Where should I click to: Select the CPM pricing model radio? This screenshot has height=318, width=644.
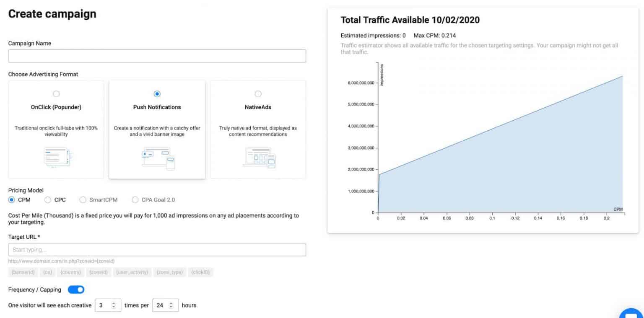[12, 200]
